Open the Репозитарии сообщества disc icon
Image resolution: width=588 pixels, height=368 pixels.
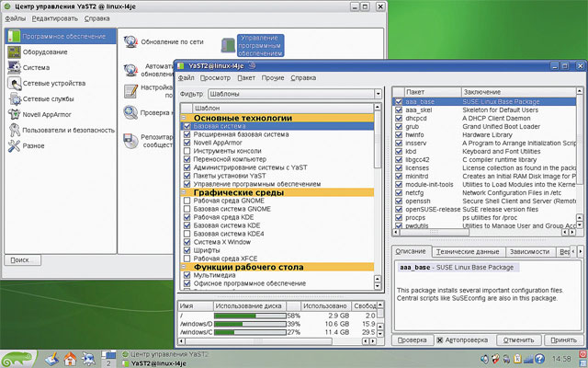[x=130, y=141]
